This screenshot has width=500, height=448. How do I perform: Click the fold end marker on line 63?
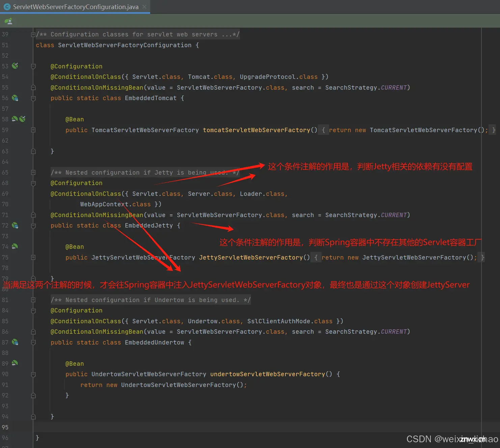33,151
